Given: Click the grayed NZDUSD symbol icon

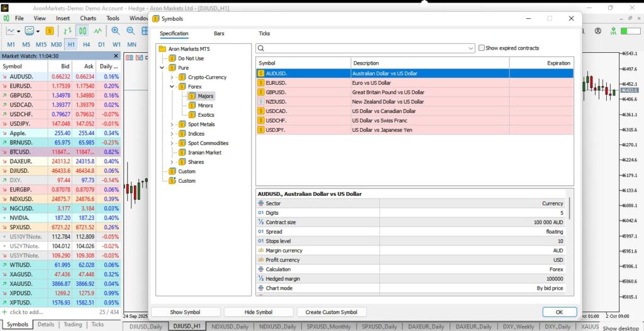Looking at the screenshot, I should tap(261, 101).
